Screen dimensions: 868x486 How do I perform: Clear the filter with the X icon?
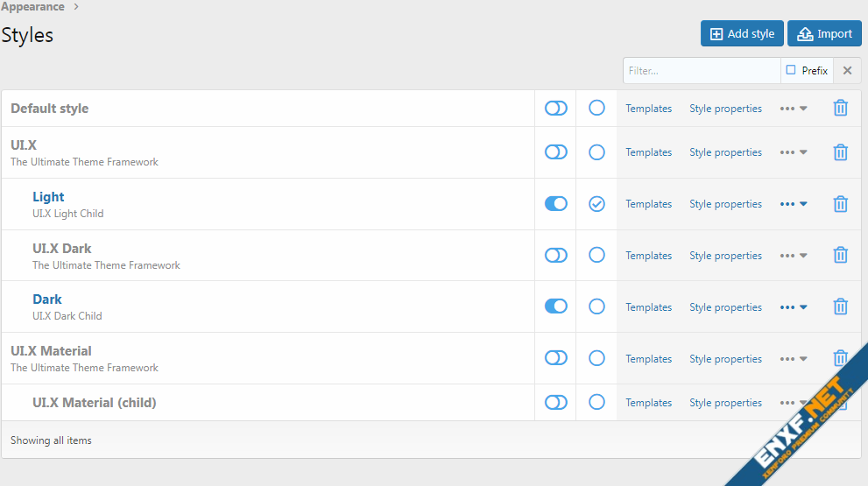click(x=846, y=71)
